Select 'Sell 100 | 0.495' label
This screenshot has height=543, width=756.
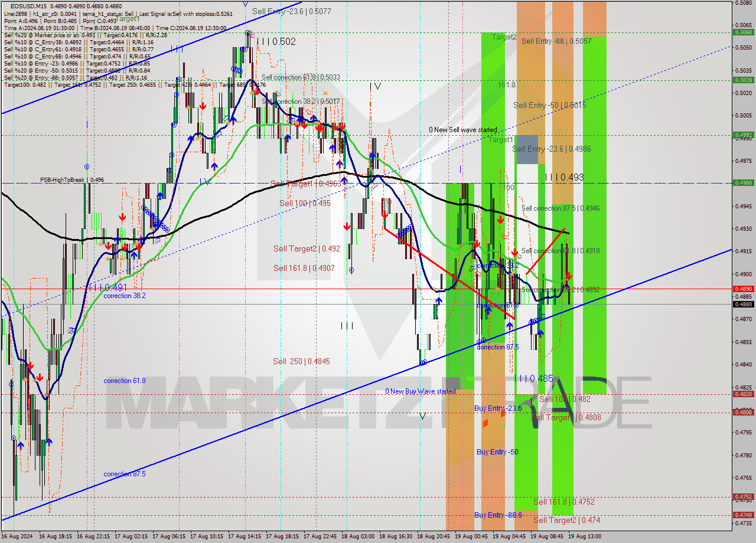click(305, 203)
